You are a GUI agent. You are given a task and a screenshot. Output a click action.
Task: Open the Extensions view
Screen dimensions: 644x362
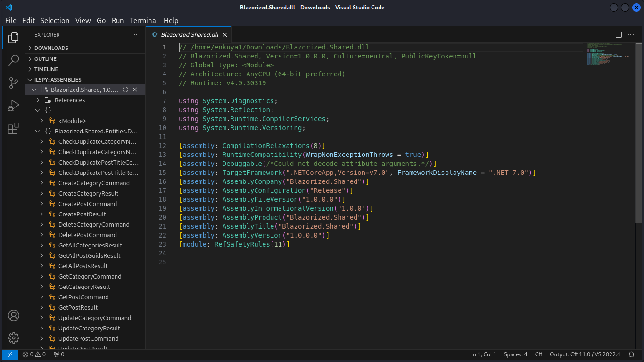(x=14, y=128)
